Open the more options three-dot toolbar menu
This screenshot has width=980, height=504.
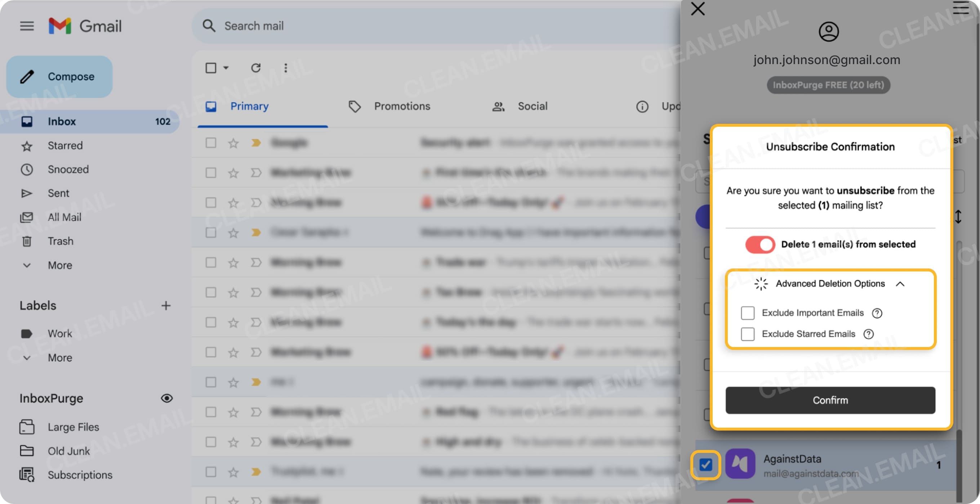[286, 67]
